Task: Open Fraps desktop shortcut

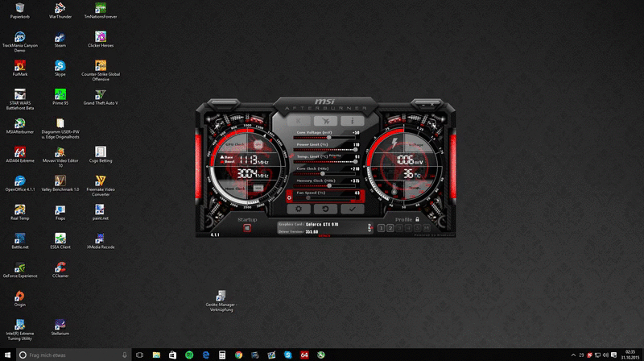Action: click(60, 212)
